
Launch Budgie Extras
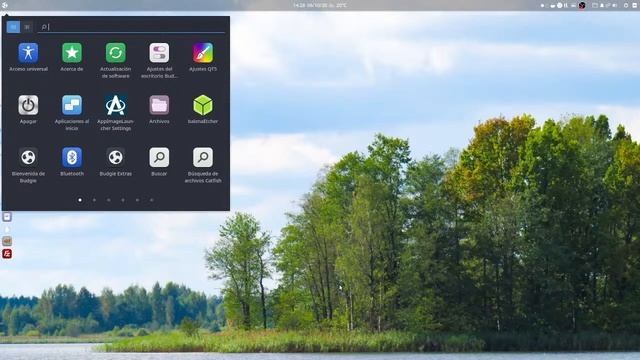116,162
